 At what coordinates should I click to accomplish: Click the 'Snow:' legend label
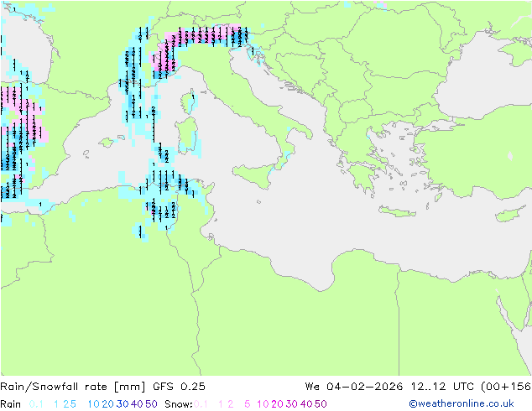pyautogui.click(x=179, y=404)
